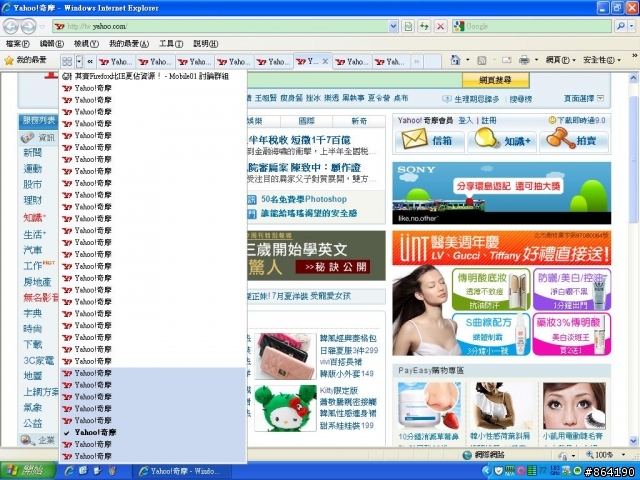Open recent pages dropdown beside Forward button
The image size is (640, 480).
click(x=42, y=27)
